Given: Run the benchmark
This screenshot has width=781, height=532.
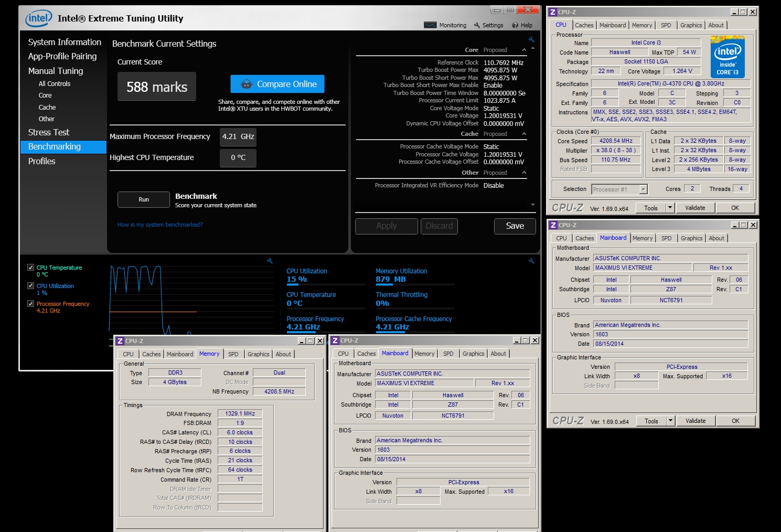Looking at the screenshot, I should click(x=144, y=200).
